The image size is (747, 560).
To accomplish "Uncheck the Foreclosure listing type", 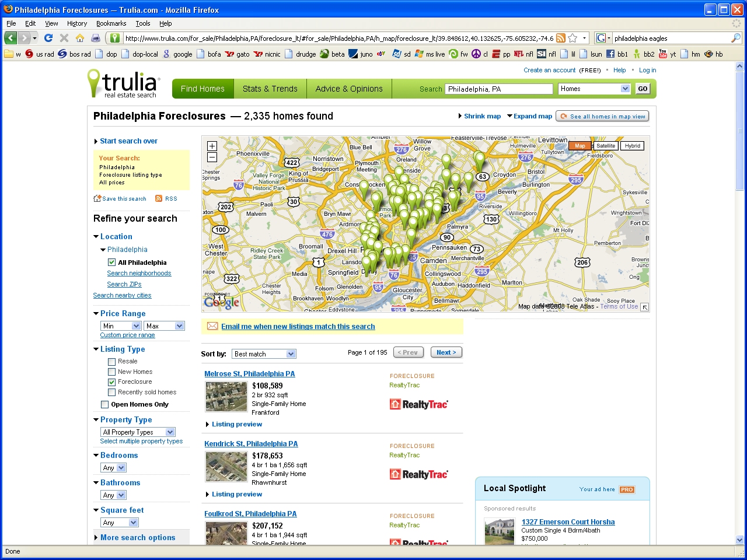I will (111, 382).
